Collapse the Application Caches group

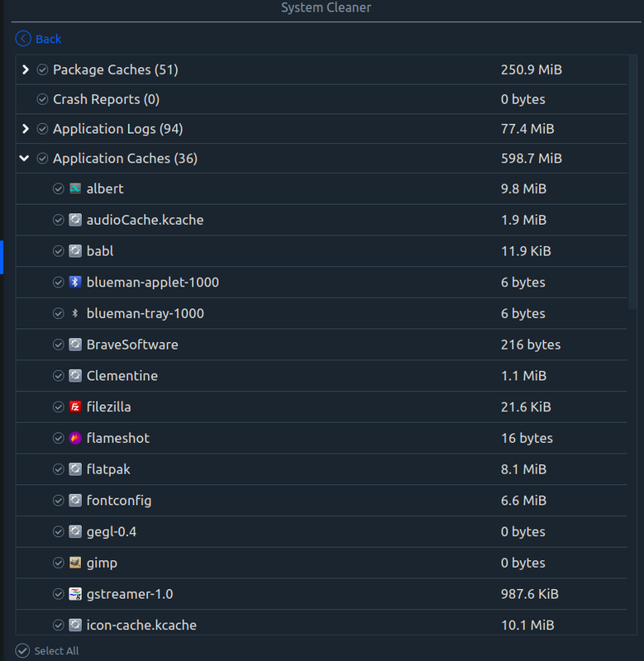[x=25, y=159]
